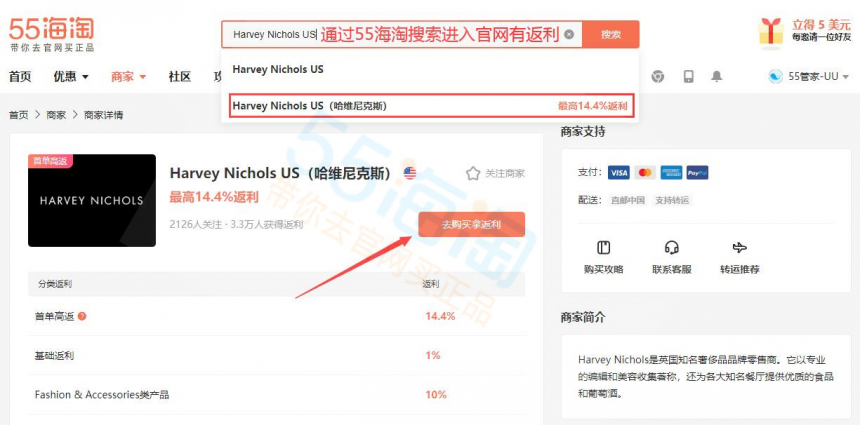The width and height of the screenshot is (860, 425).
Task: Click the 去购买拿返利 orange button
Action: click(x=472, y=225)
